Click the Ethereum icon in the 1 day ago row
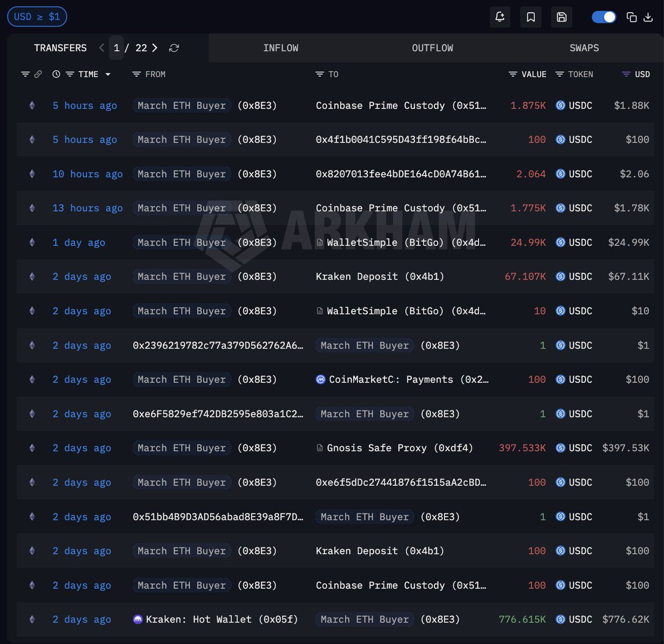This screenshot has width=664, height=644. [x=32, y=242]
